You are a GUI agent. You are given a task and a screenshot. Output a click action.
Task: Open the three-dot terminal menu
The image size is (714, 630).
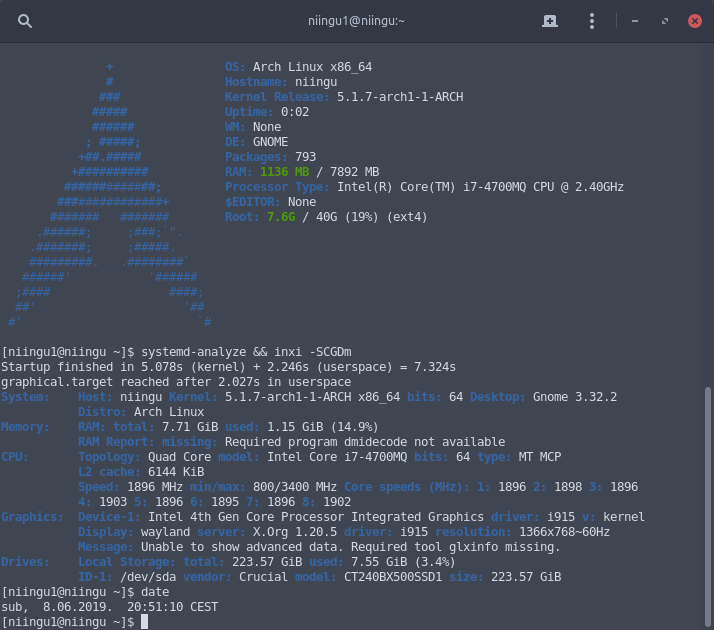pos(592,21)
